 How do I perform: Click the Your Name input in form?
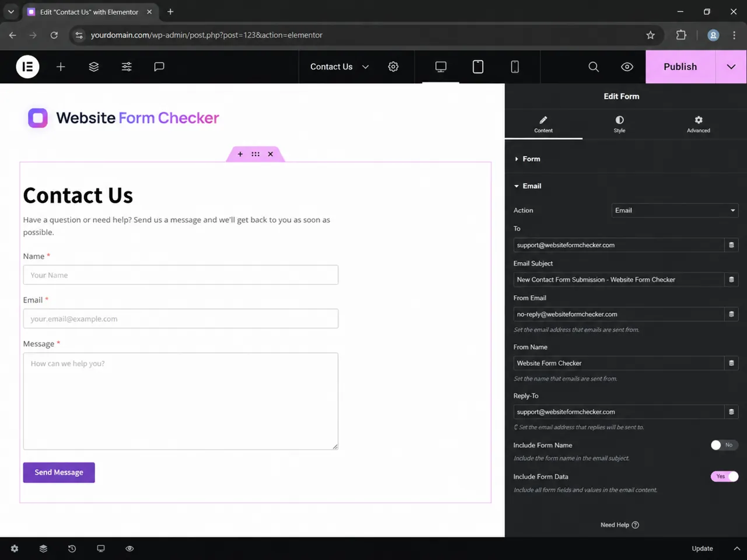pyautogui.click(x=181, y=275)
